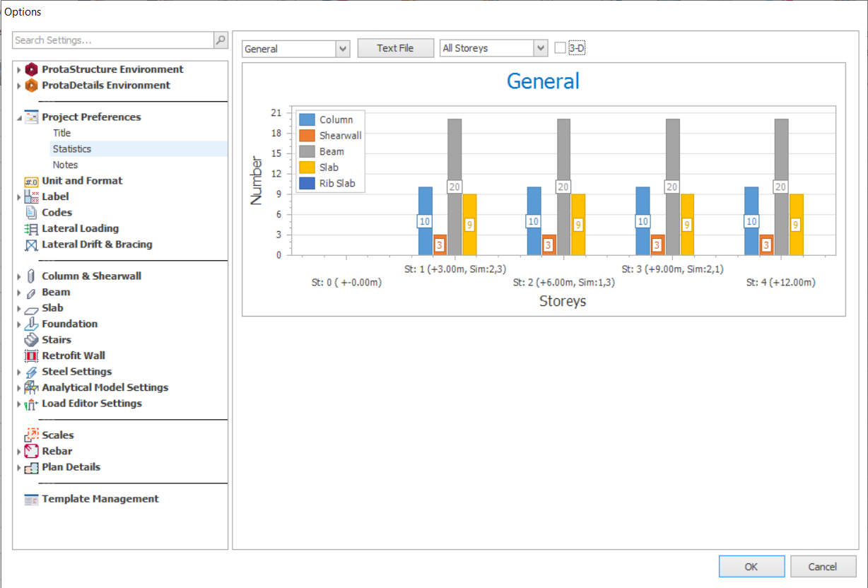This screenshot has height=588, width=868.
Task: Click the ProtaDetails Environment icon
Action: click(x=31, y=86)
